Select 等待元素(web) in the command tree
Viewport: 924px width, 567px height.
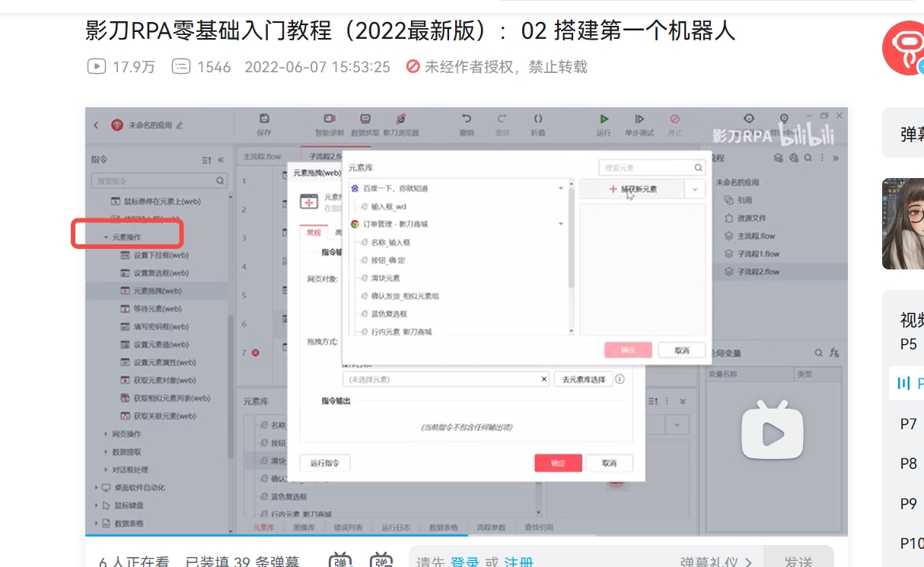[x=158, y=309]
